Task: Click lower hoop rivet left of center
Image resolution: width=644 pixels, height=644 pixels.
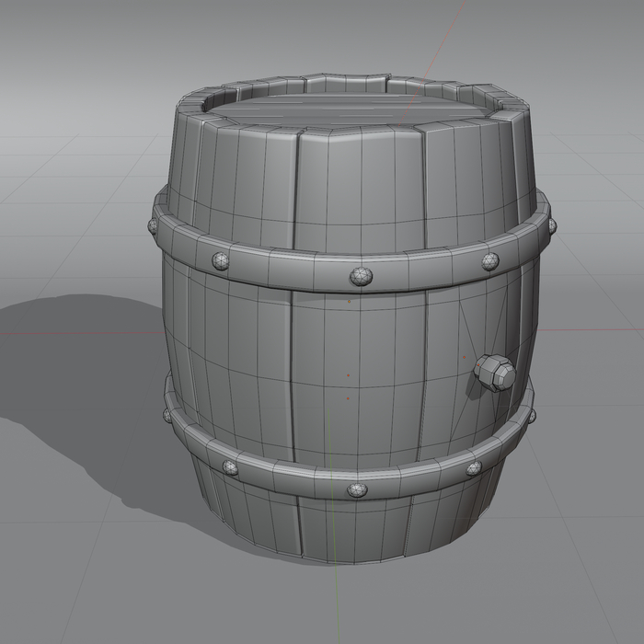Action: 229,467
